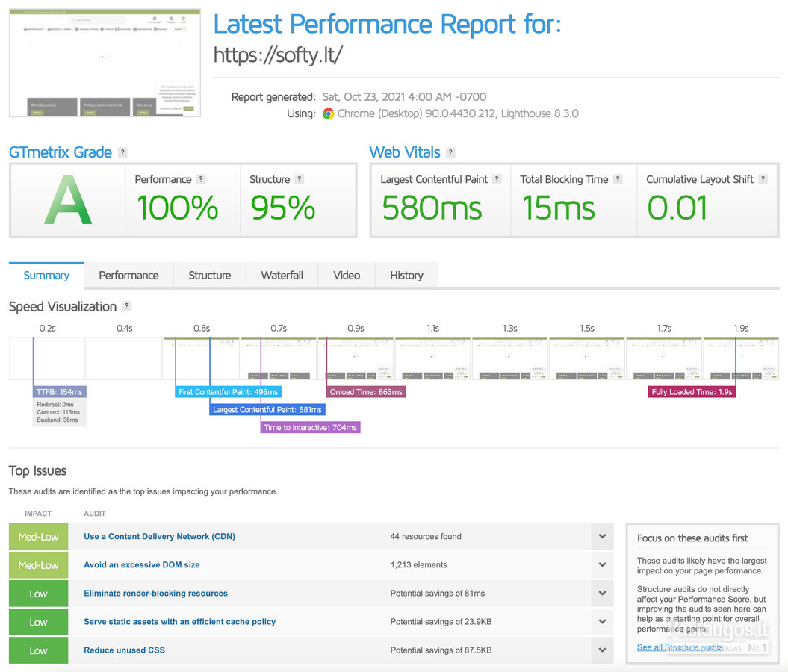The height and width of the screenshot is (672, 788).
Task: Click help icon beside Structure score
Action: (x=300, y=180)
